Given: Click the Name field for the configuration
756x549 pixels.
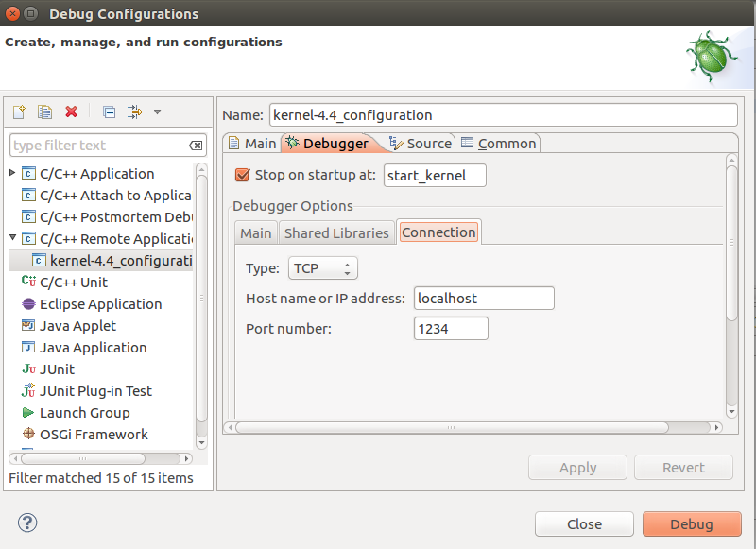Looking at the screenshot, I should pos(504,115).
